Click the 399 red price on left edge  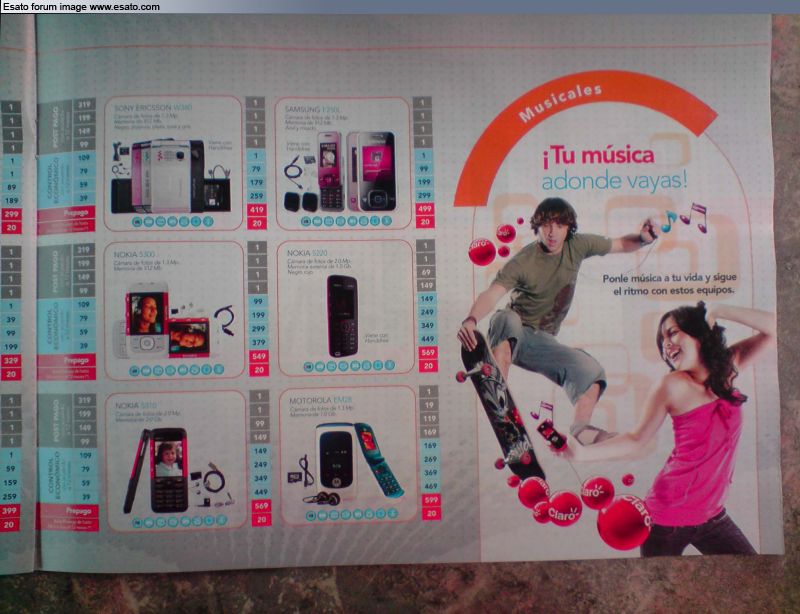tap(10, 510)
